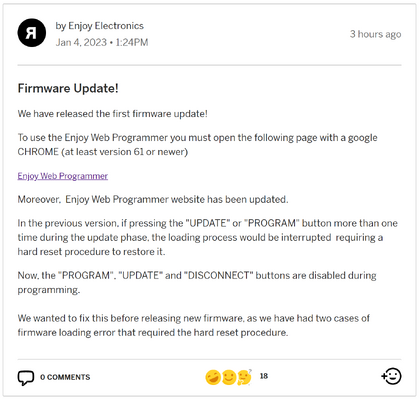Click the Firmware Update! post title
This screenshot has height=400, width=419.
coord(68,88)
